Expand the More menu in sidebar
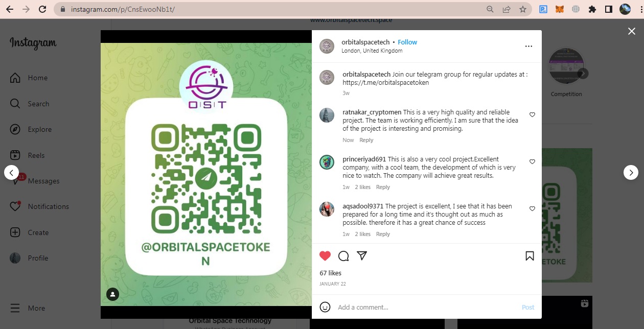 [x=28, y=308]
